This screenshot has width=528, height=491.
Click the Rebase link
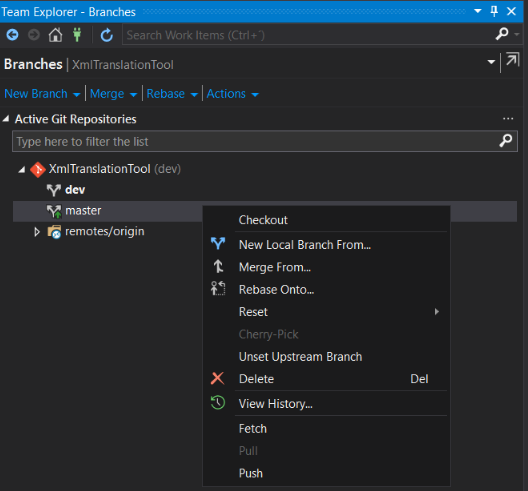click(x=165, y=94)
